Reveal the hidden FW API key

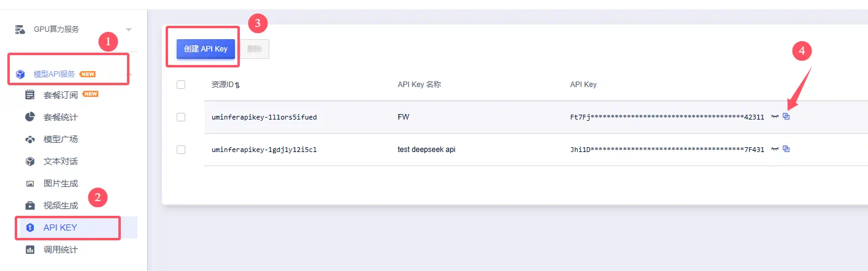click(x=775, y=116)
